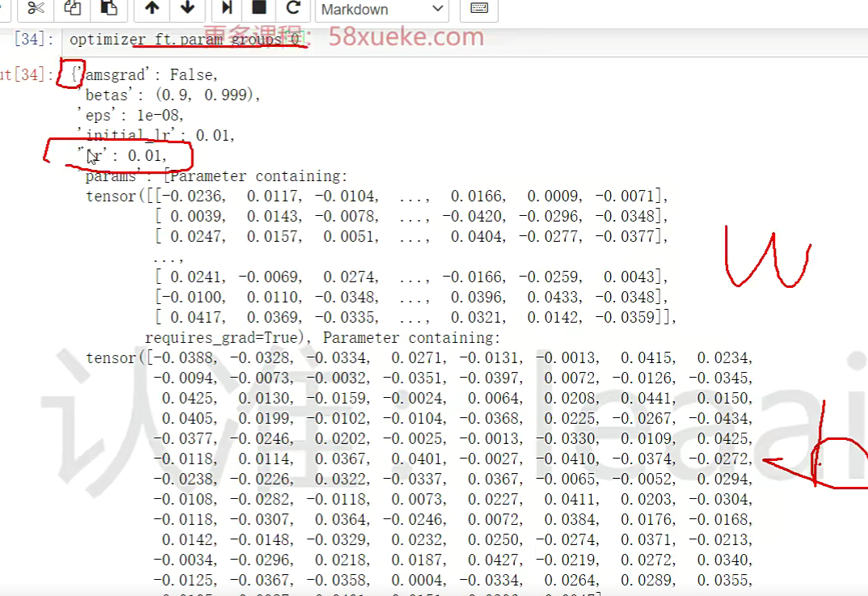
Task: Copy selected cells using toolbar icon
Action: coord(72,9)
